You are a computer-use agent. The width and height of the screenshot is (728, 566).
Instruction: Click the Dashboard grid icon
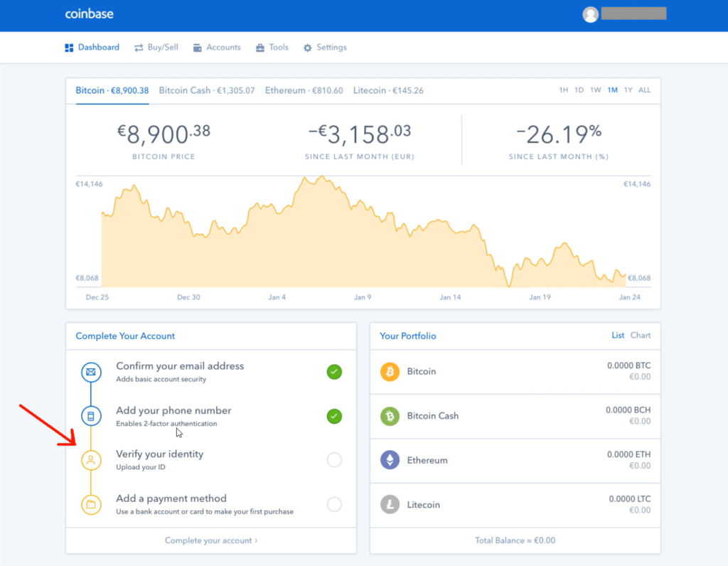69,48
